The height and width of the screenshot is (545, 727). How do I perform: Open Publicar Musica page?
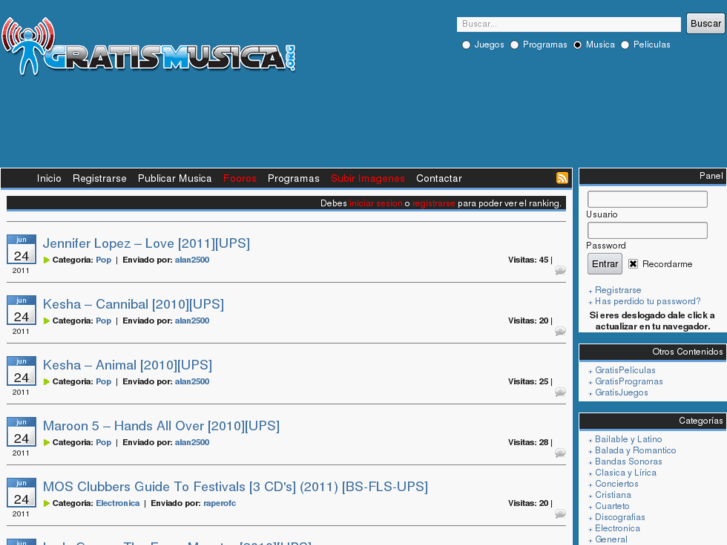[x=175, y=179]
